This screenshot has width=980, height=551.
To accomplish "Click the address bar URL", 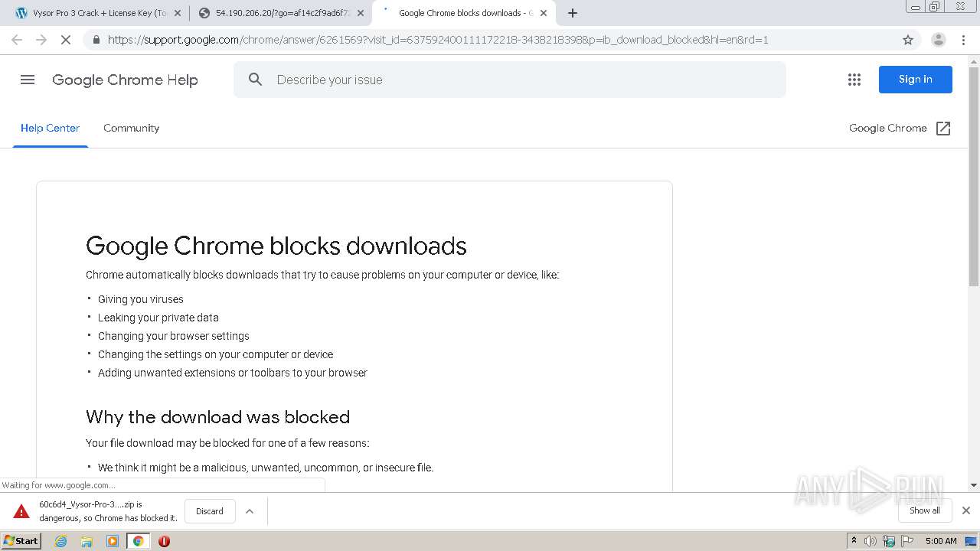I will [x=438, y=40].
